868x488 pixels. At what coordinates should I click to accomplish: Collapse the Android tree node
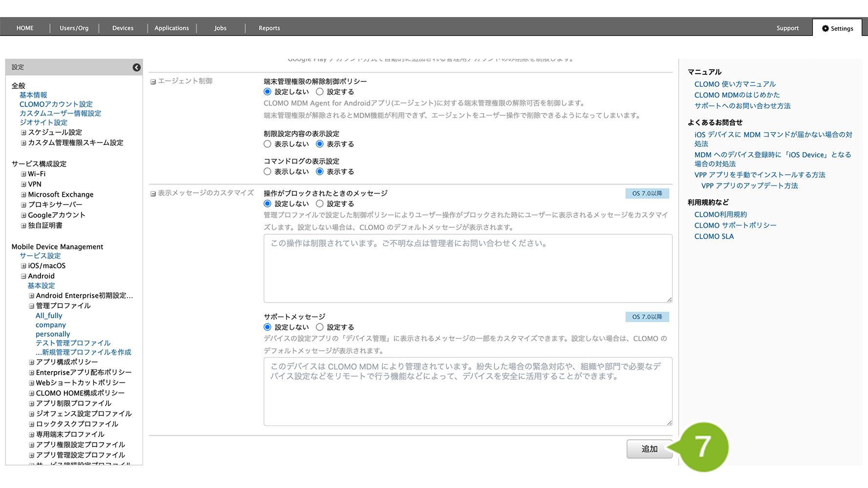(x=23, y=276)
